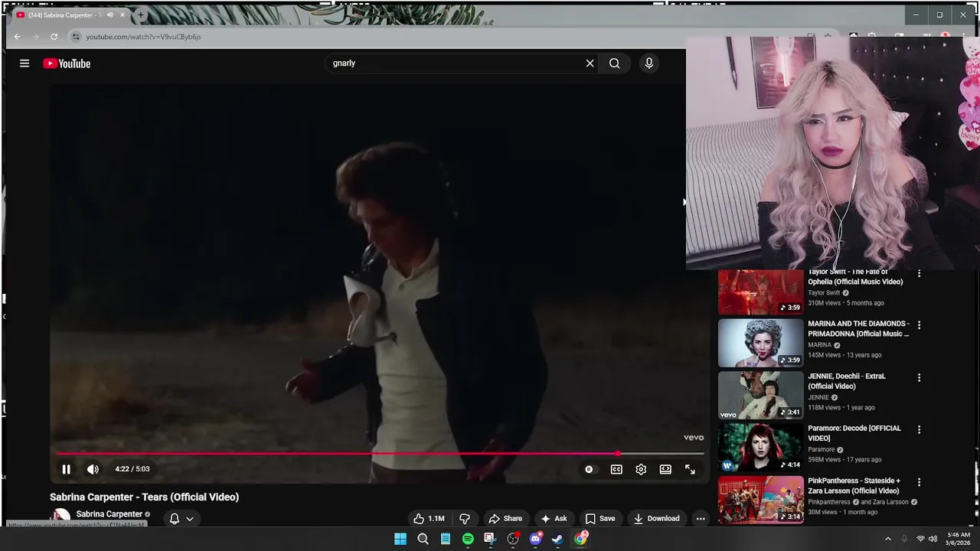Viewport: 980px width, 551px height.
Task: Open the taskbar clock and date
Action: (x=959, y=539)
